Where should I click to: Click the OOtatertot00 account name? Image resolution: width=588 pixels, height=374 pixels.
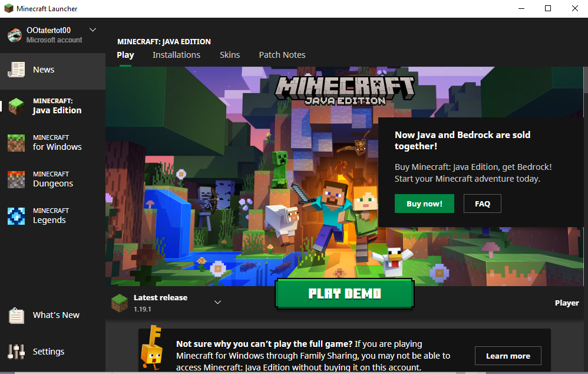click(48, 31)
